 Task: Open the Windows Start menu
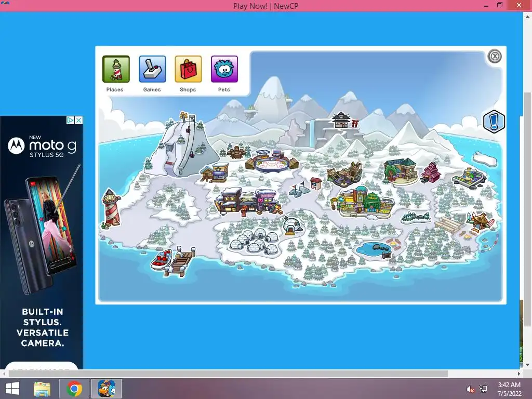click(12, 389)
